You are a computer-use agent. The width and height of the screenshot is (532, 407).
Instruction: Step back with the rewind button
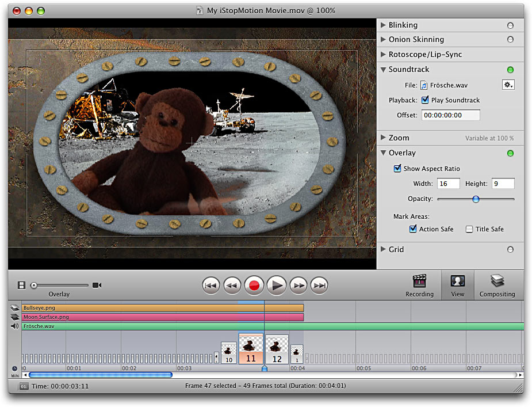pyautogui.click(x=232, y=286)
